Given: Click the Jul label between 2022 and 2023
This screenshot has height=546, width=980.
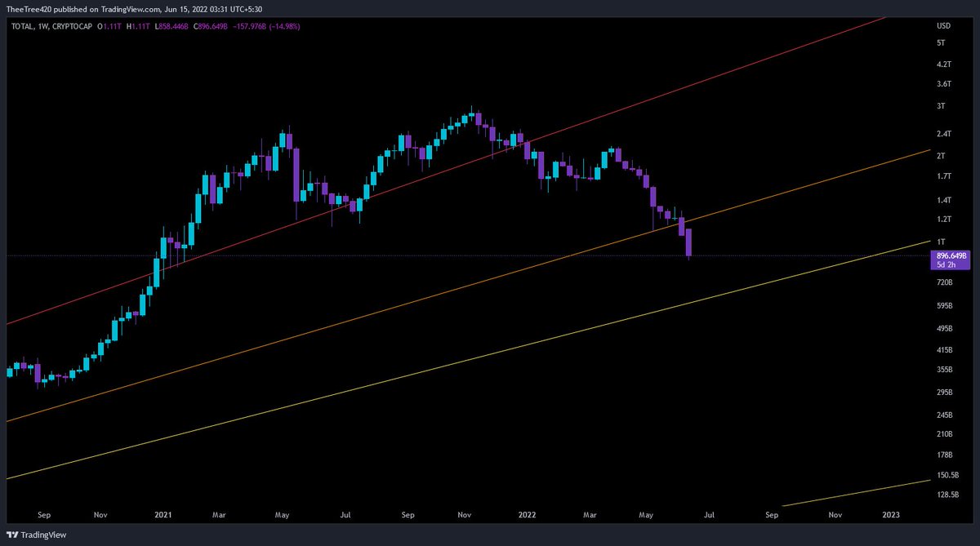Looking at the screenshot, I should coord(710,515).
